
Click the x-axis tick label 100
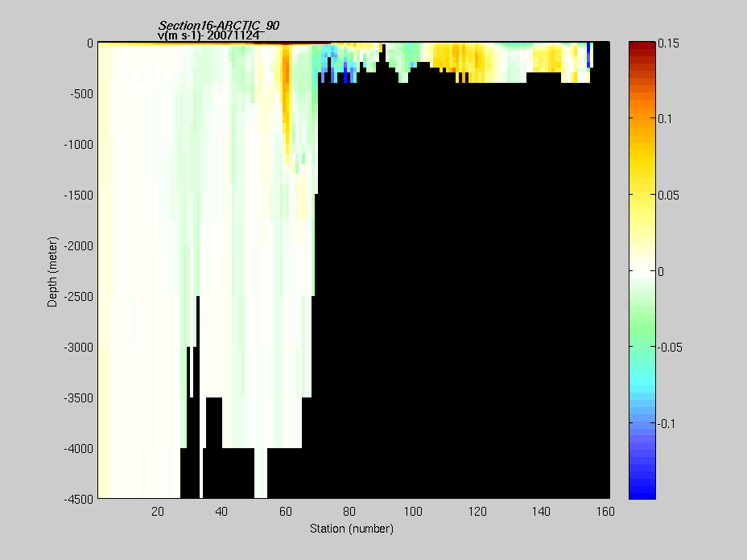413,512
